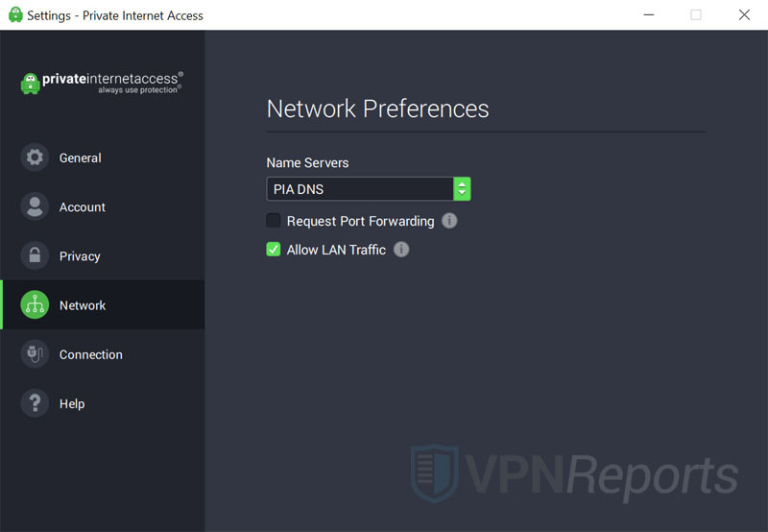Open the General settings tab

click(81, 157)
